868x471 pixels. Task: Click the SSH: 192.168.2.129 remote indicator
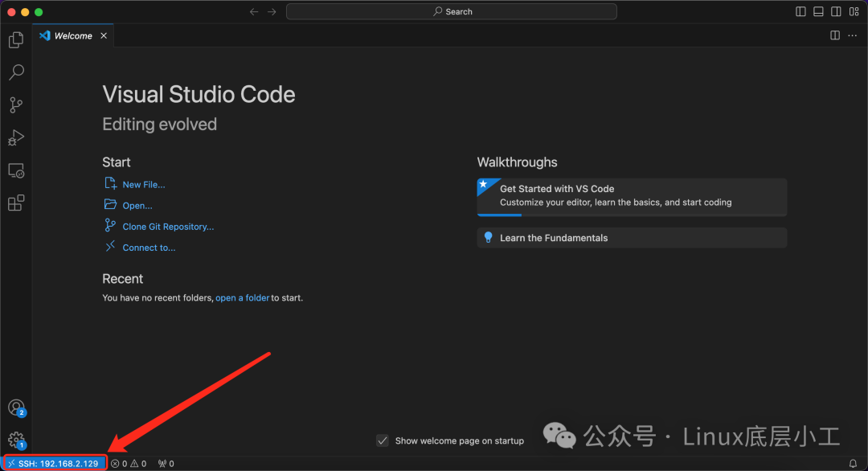(55, 464)
